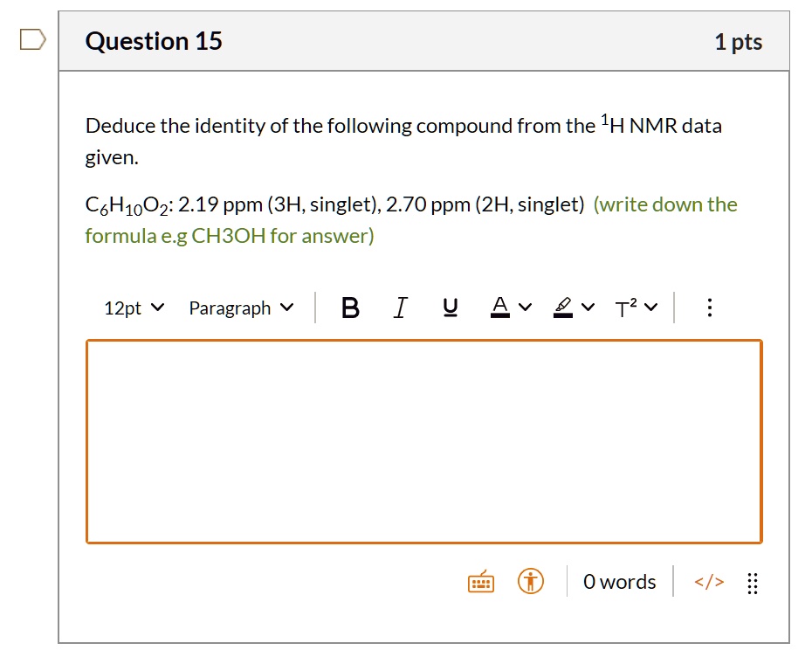Run the accessibility checker
812x664 pixels.
[x=529, y=580]
